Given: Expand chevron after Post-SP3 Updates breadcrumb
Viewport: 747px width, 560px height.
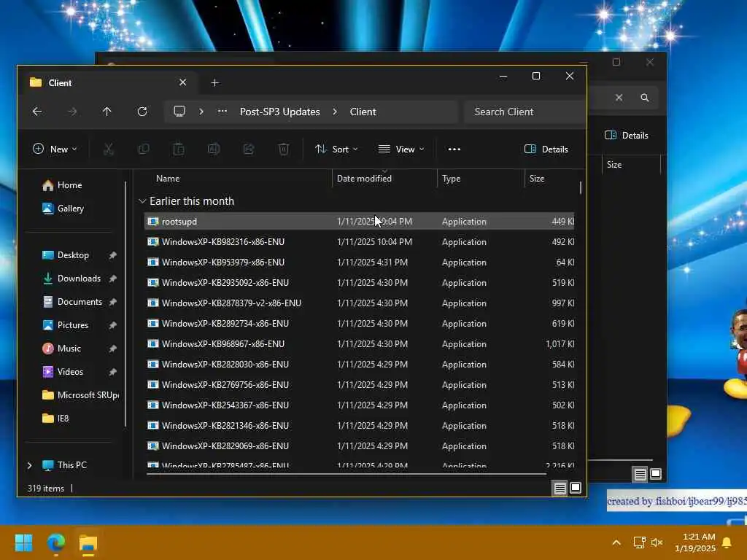Looking at the screenshot, I should [x=335, y=112].
